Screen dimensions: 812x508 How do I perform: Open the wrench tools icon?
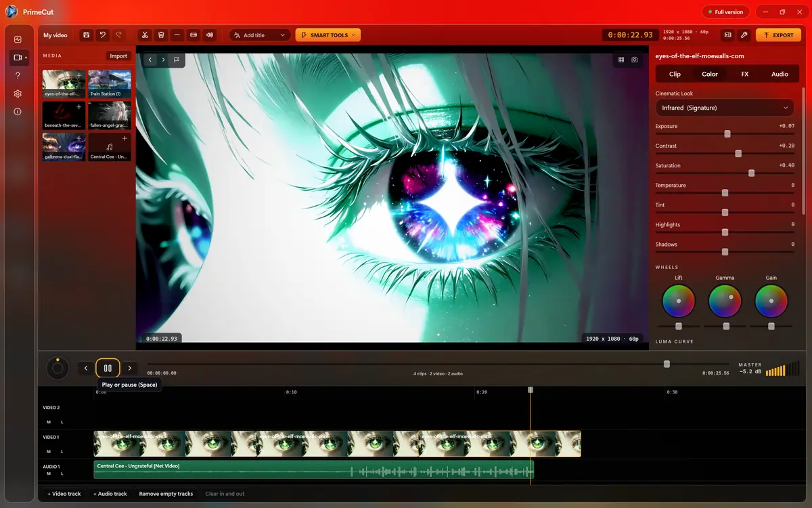tap(744, 35)
